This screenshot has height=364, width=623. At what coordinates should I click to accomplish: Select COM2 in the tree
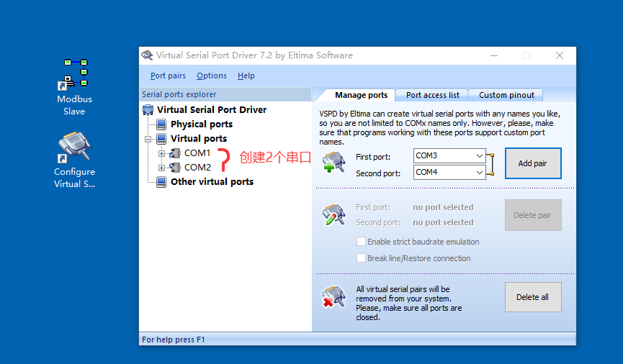pyautogui.click(x=197, y=168)
